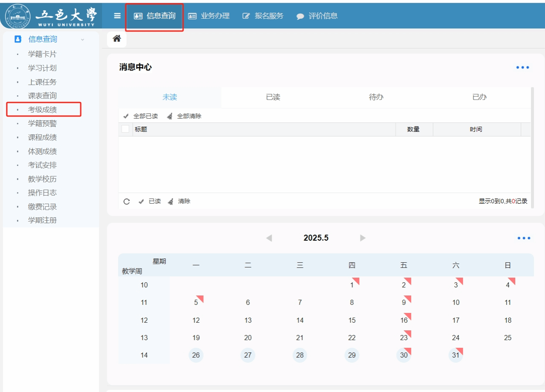Switch to the 待办 tab

(376, 97)
